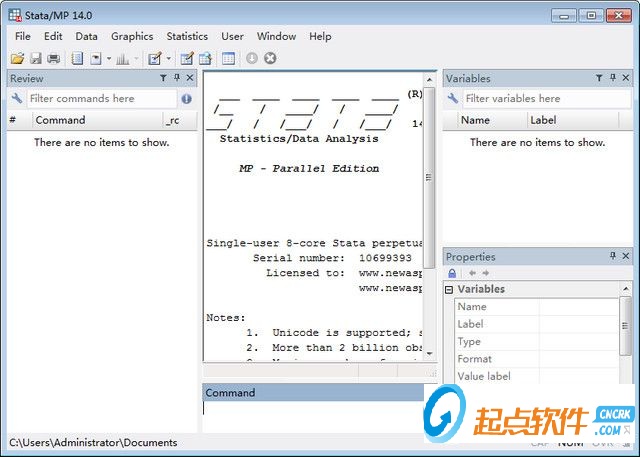Viewport: 640px width, 457px height.
Task: Click the Review panel wrench icon
Action: [x=17, y=98]
